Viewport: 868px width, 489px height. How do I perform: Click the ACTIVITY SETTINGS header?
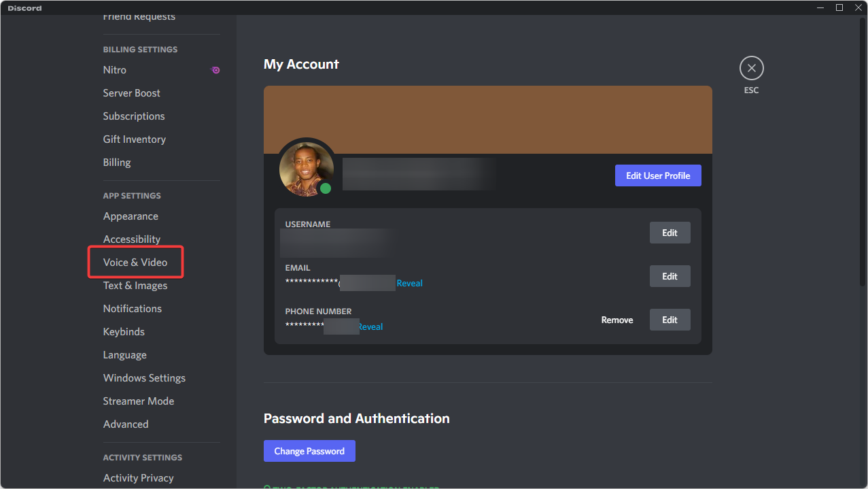[143, 458]
